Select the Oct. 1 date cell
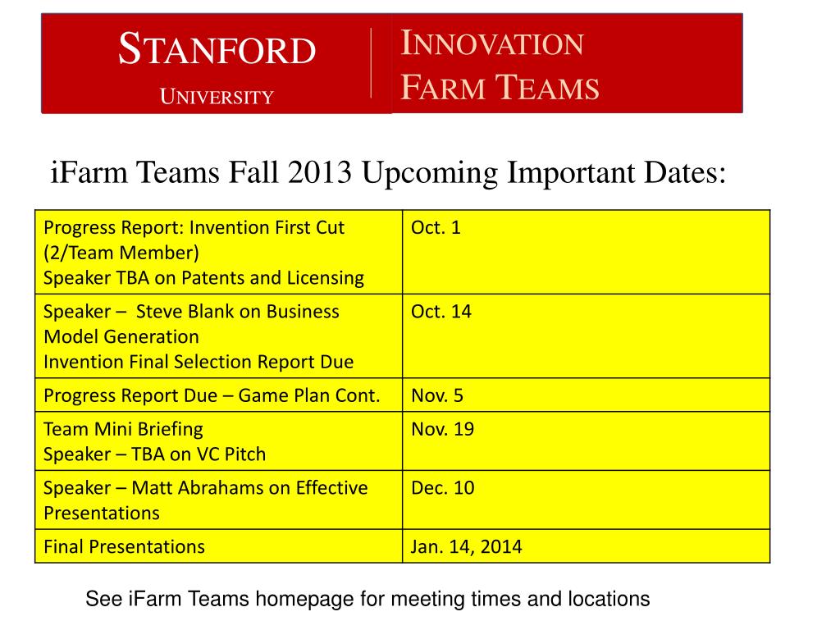This screenshot has width=840, height=630. pos(586,253)
